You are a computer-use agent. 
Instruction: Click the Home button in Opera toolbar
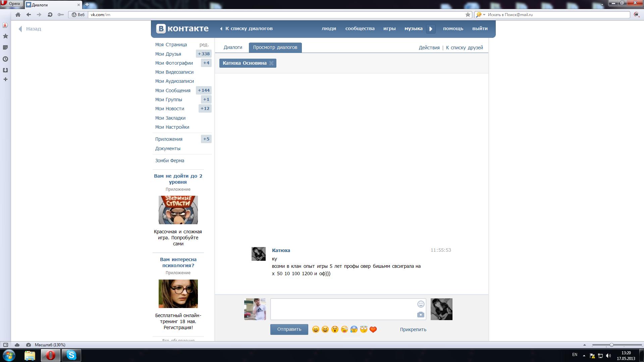coord(18,15)
